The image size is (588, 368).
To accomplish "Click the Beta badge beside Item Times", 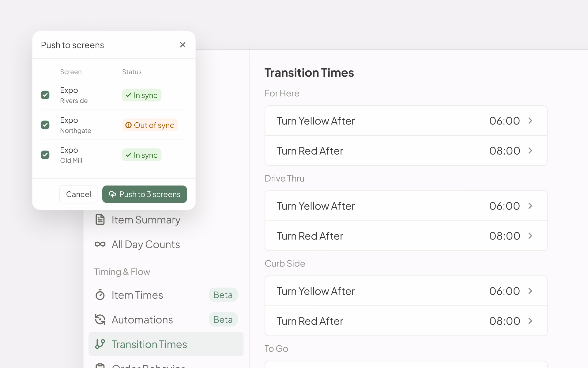I will (x=223, y=295).
